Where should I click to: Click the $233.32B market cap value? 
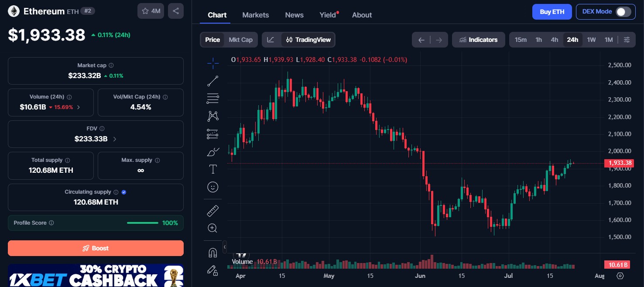click(84, 75)
